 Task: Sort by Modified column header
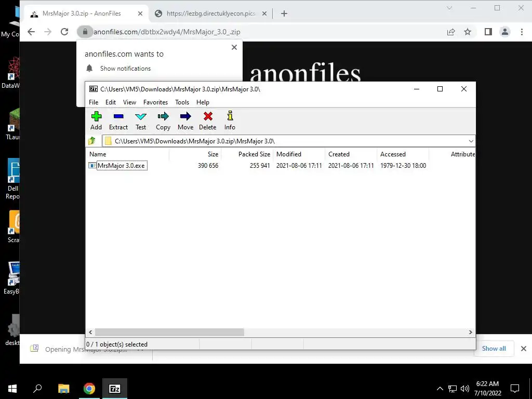(x=299, y=154)
